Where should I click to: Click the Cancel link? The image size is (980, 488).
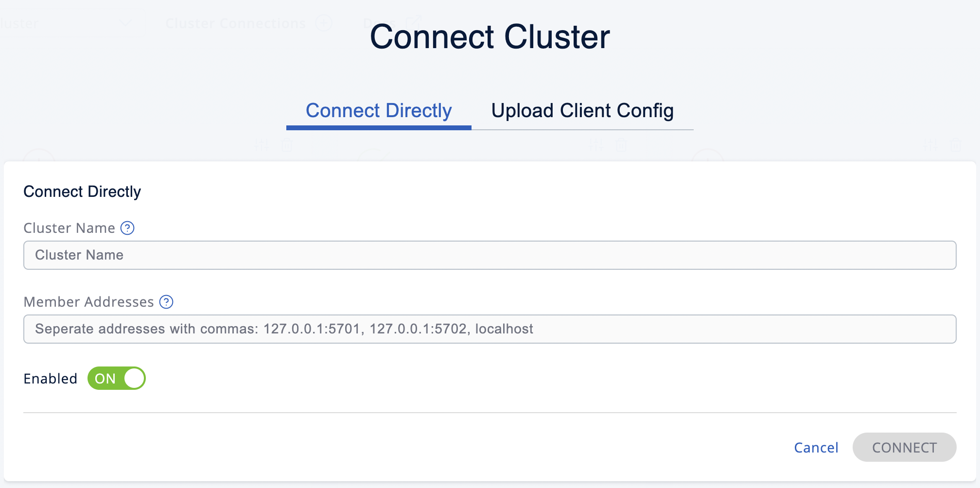click(x=816, y=447)
